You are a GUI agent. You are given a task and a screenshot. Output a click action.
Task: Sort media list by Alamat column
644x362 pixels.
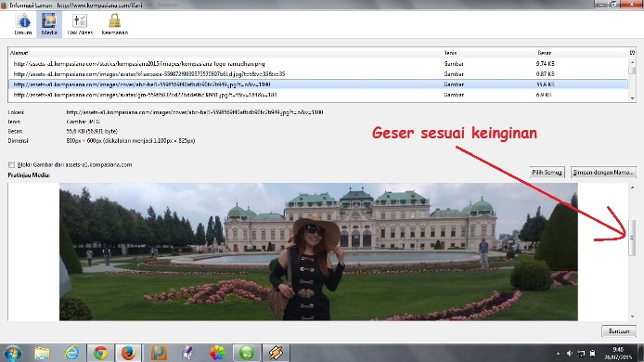click(225, 53)
